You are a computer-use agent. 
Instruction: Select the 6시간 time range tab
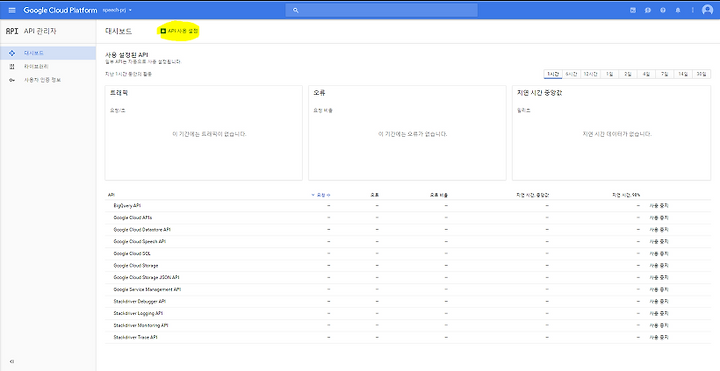(571, 74)
